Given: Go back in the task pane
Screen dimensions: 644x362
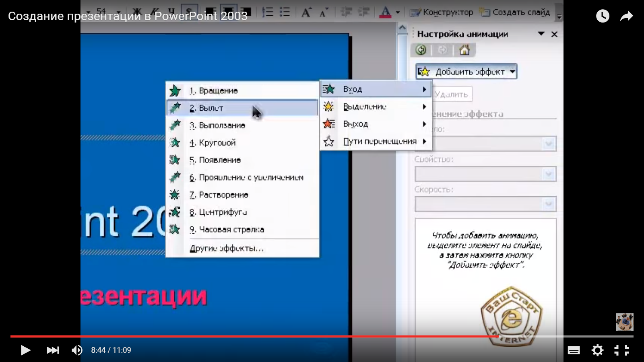Looking at the screenshot, I should [x=421, y=50].
